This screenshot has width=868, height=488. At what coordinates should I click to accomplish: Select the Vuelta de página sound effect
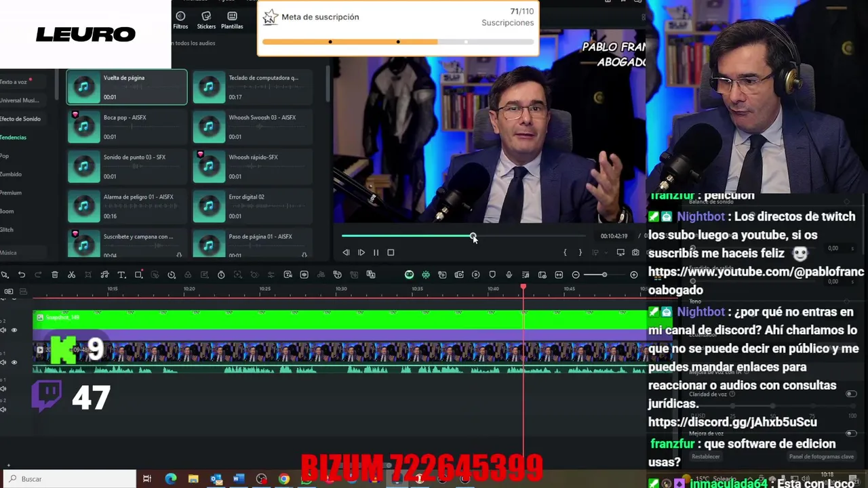127,87
